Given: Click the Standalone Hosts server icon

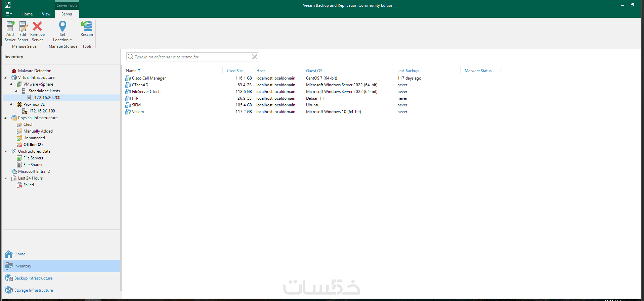Looking at the screenshot, I should (24, 91).
